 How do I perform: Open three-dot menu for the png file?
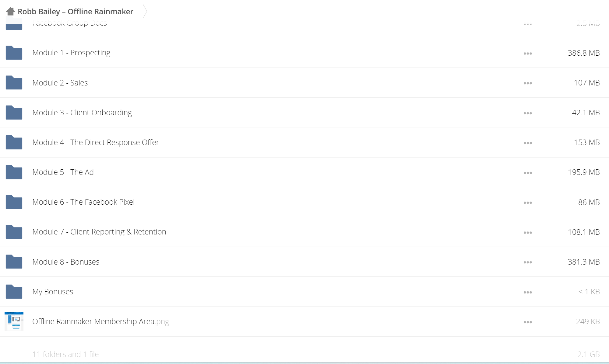click(x=528, y=322)
